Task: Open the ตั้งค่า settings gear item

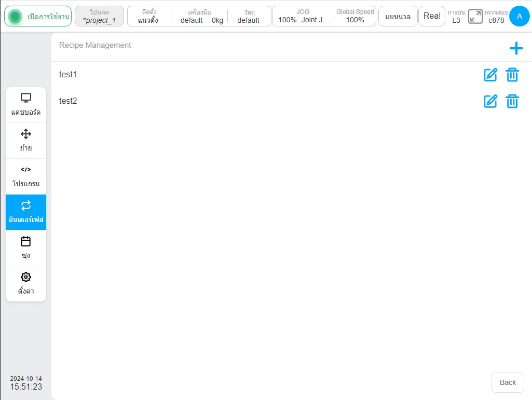Action: (26, 284)
